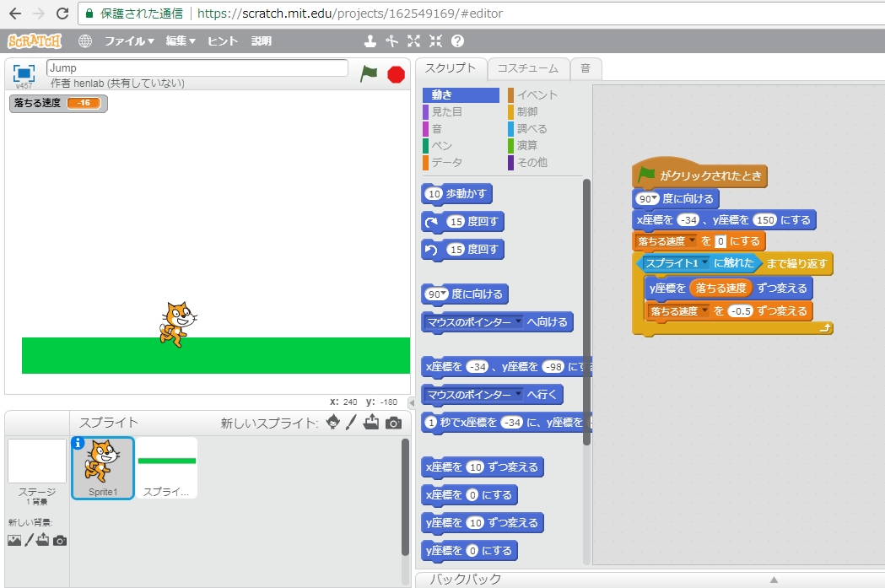Image resolution: width=885 pixels, height=588 pixels.
Task: Collapse the stage with the small arrow
Action: click(411, 402)
